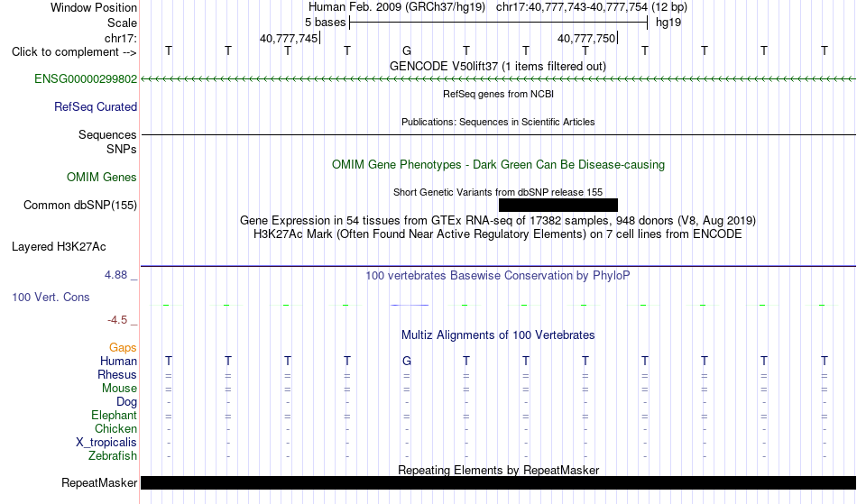Open the RefSeq Curated track label
Image resolution: width=857 pixels, height=504 pixels.
click(96, 106)
